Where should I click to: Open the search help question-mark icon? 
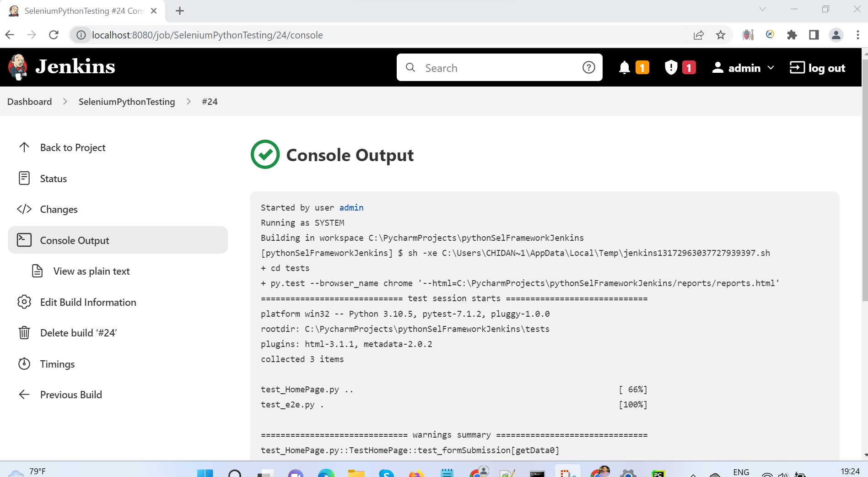point(588,68)
